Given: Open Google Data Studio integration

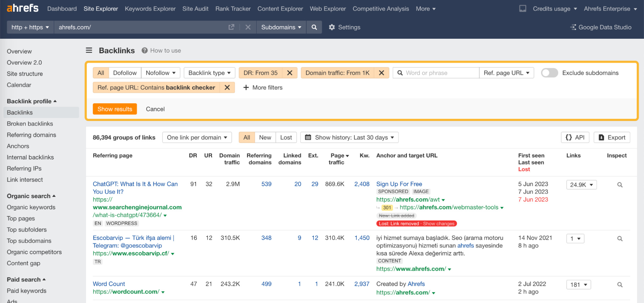Looking at the screenshot, I should pyautogui.click(x=601, y=27).
